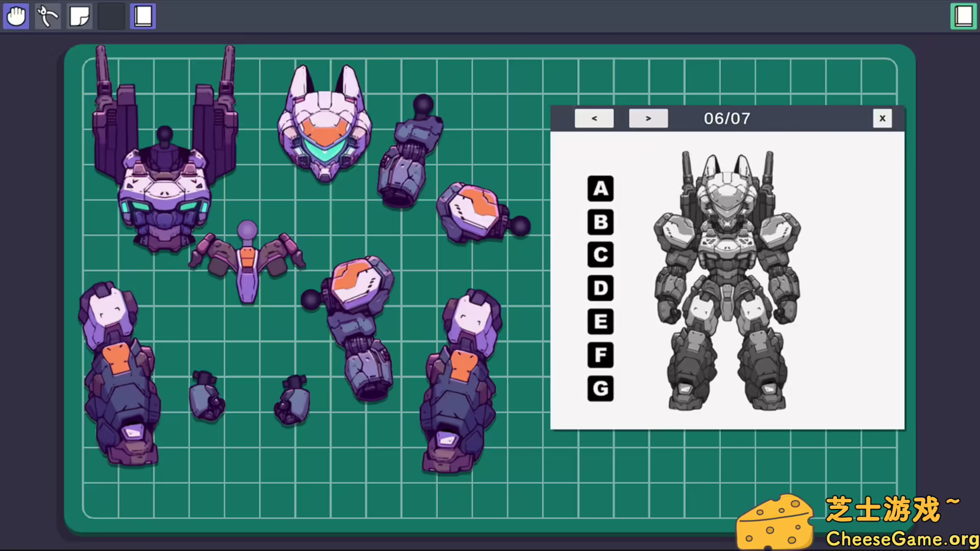Select the pliers cutting tool
Viewport: 980px width, 551px height.
click(x=47, y=16)
